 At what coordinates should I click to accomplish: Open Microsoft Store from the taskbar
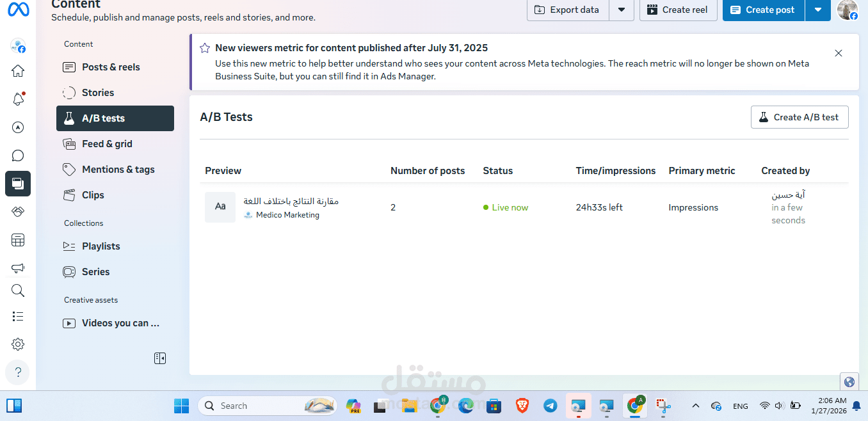tap(494, 406)
